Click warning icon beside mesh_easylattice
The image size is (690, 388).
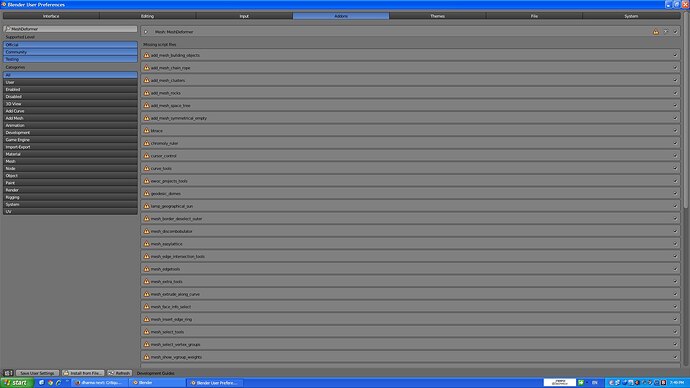click(147, 244)
